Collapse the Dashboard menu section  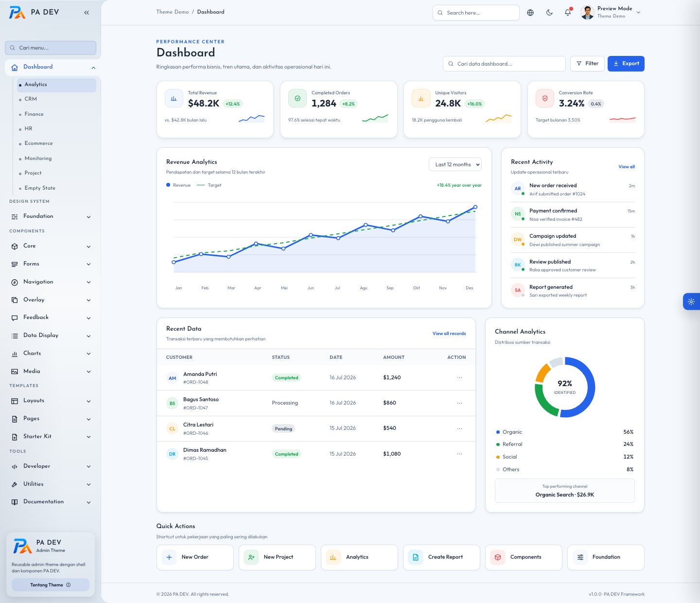point(52,67)
